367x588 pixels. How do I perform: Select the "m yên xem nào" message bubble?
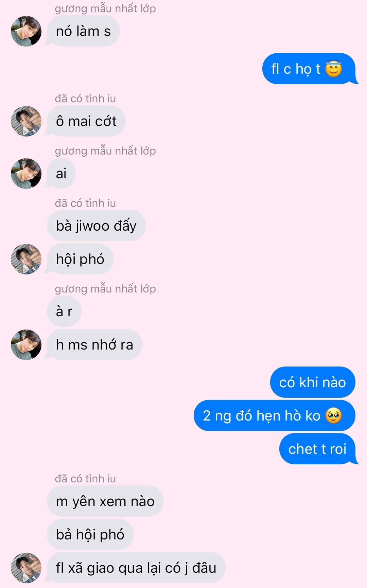click(x=105, y=501)
